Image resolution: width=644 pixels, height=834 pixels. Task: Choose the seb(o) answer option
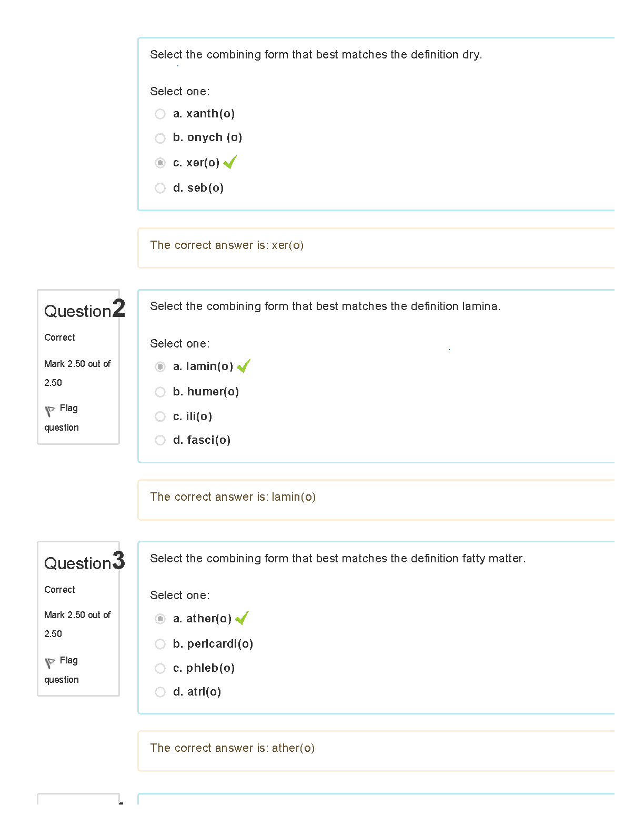160,188
